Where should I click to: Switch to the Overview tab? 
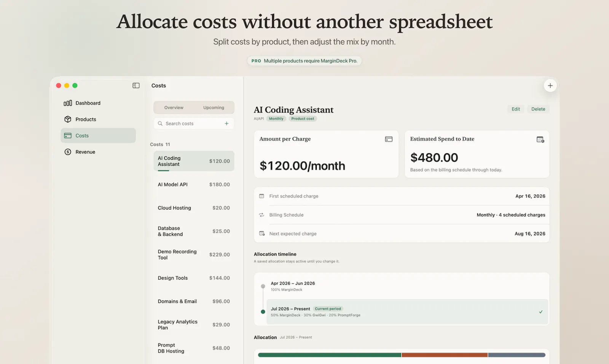[x=174, y=108]
